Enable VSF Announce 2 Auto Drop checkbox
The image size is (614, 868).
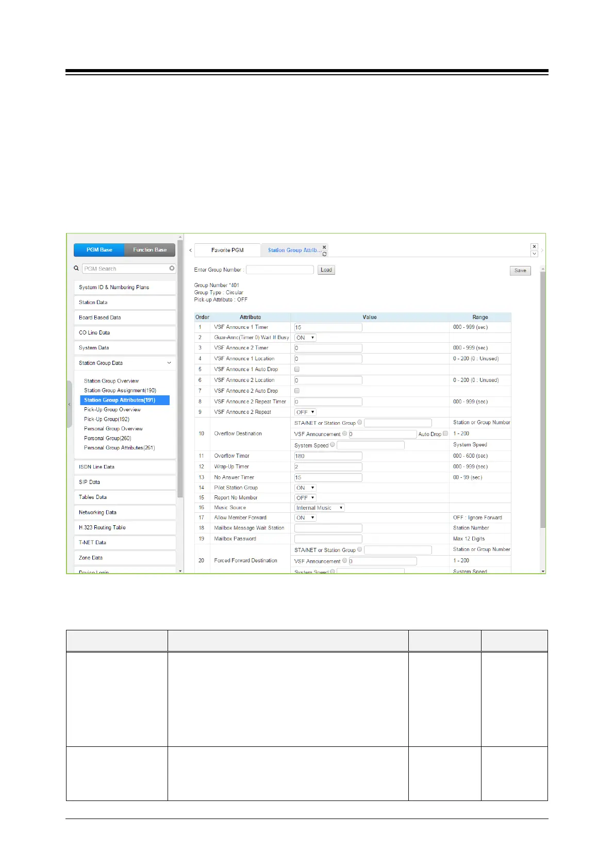[297, 391]
